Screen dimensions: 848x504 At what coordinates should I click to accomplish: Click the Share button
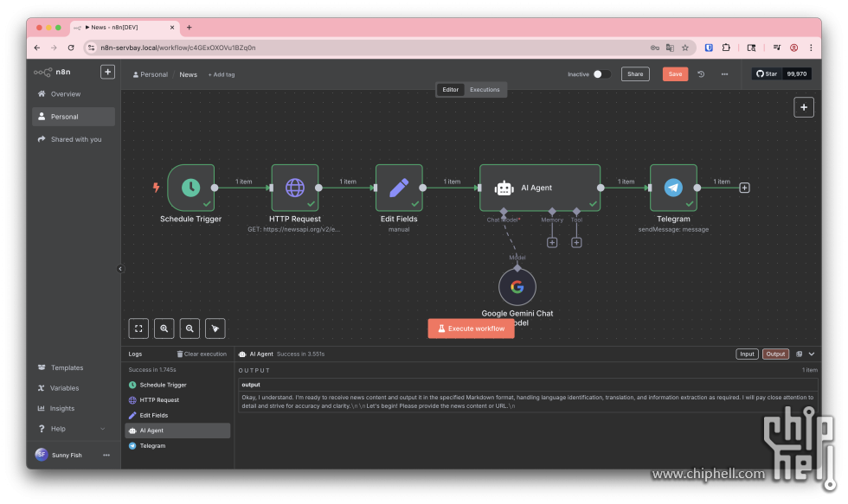(635, 74)
